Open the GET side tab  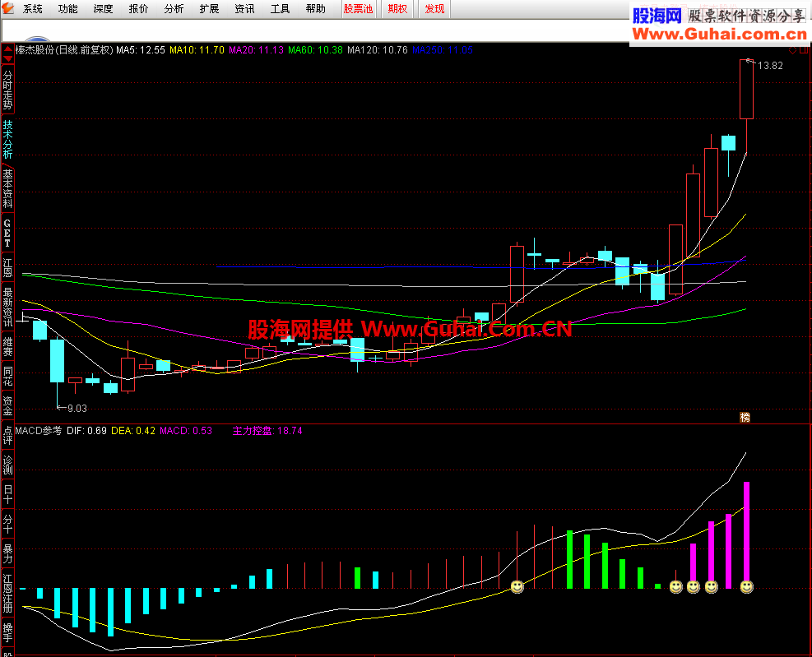click(7, 234)
